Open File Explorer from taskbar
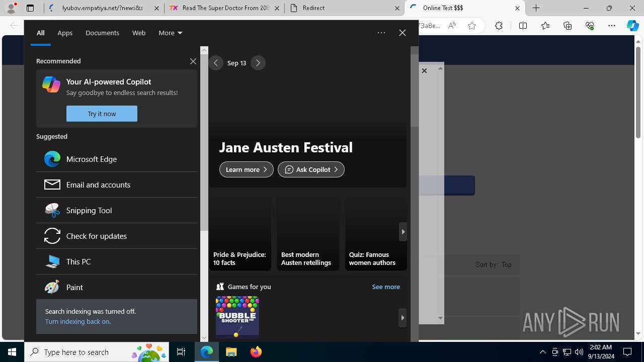This screenshot has height=362, width=644. (x=231, y=352)
